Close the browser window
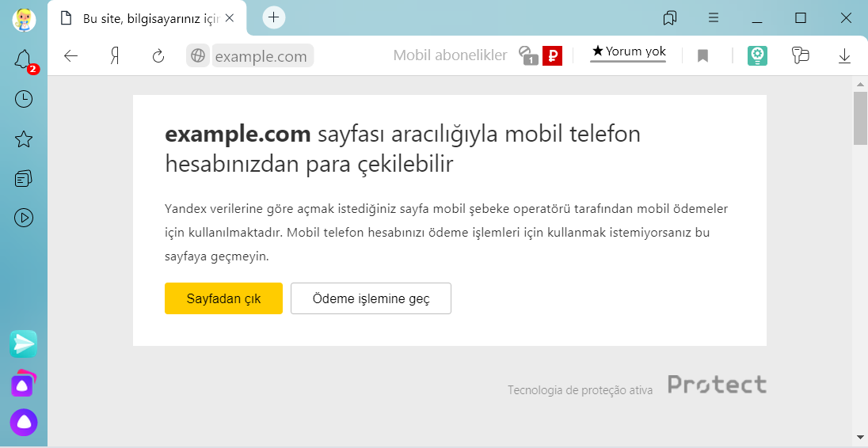The width and height of the screenshot is (868, 448). (x=845, y=18)
